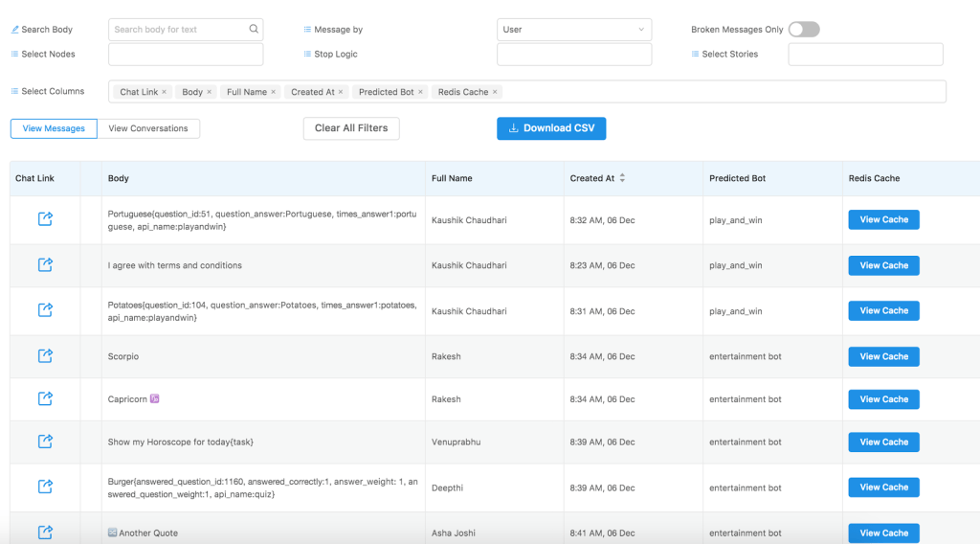Switch to View Conversations tab
The image size is (980, 544).
[148, 128]
